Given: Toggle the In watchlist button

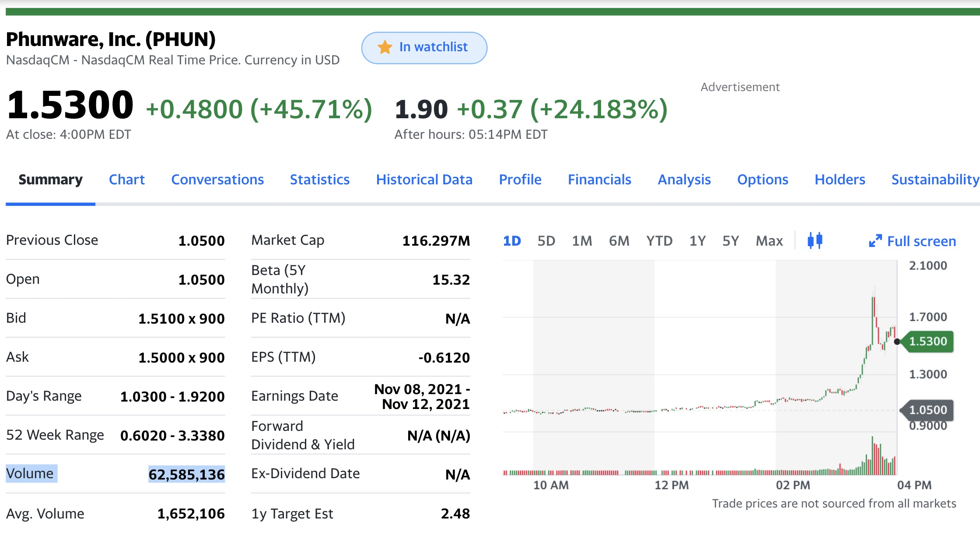Looking at the screenshot, I should [424, 48].
